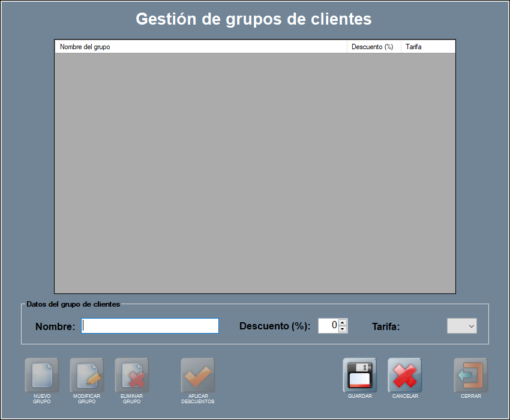Click the Nuevo Grupo icon
The image size is (510, 420).
point(41,375)
